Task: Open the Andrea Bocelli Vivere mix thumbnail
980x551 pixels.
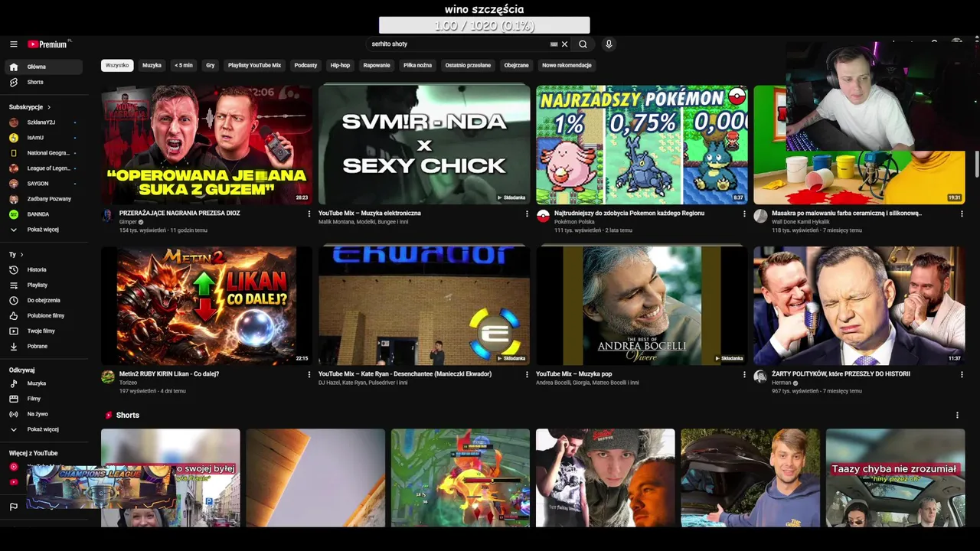Action: click(x=642, y=305)
